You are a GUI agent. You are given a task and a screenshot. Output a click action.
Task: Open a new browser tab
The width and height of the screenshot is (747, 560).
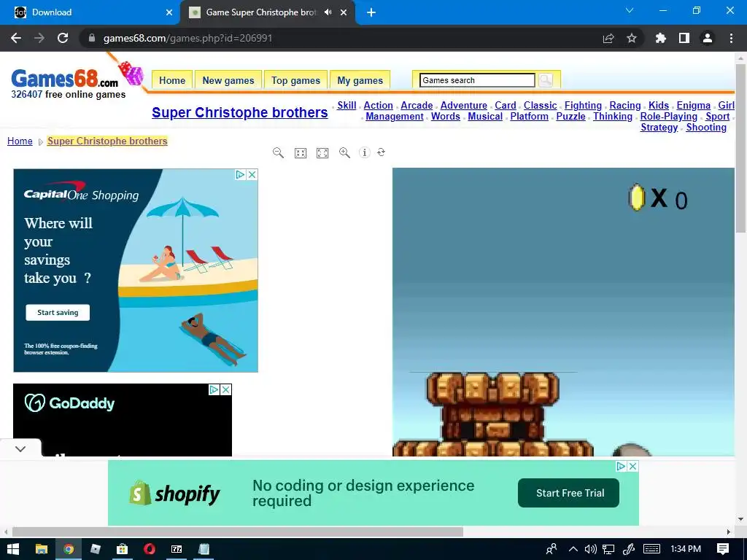pyautogui.click(x=371, y=12)
